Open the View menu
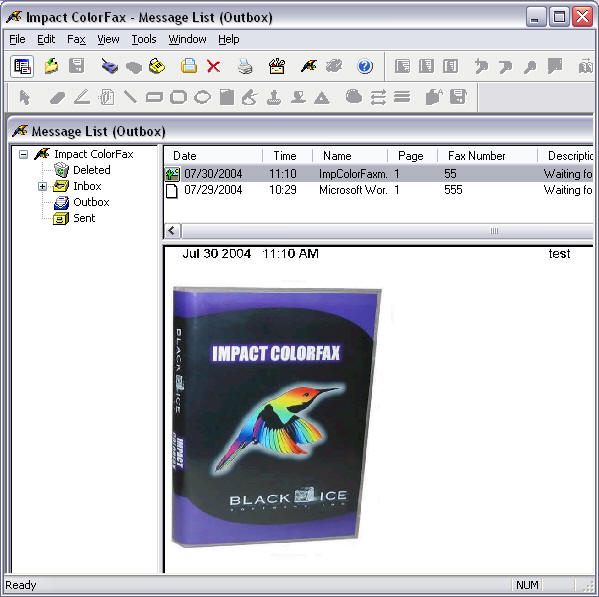 [x=108, y=39]
